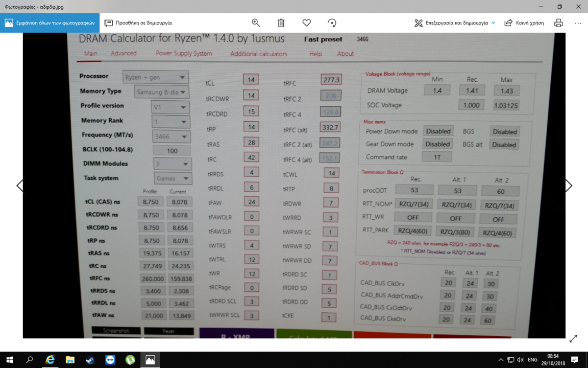
Task: Click Reset button in photo
Action: 169,331
